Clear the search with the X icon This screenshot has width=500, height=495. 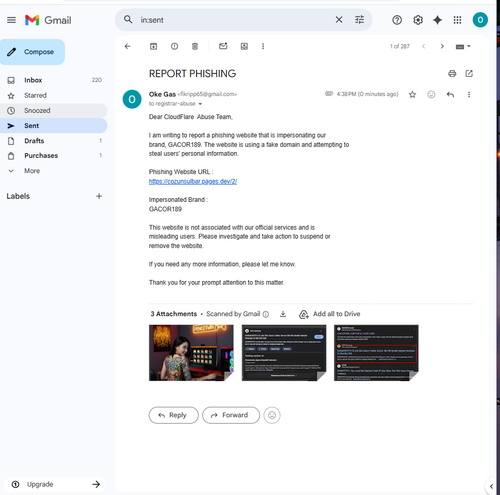[339, 20]
